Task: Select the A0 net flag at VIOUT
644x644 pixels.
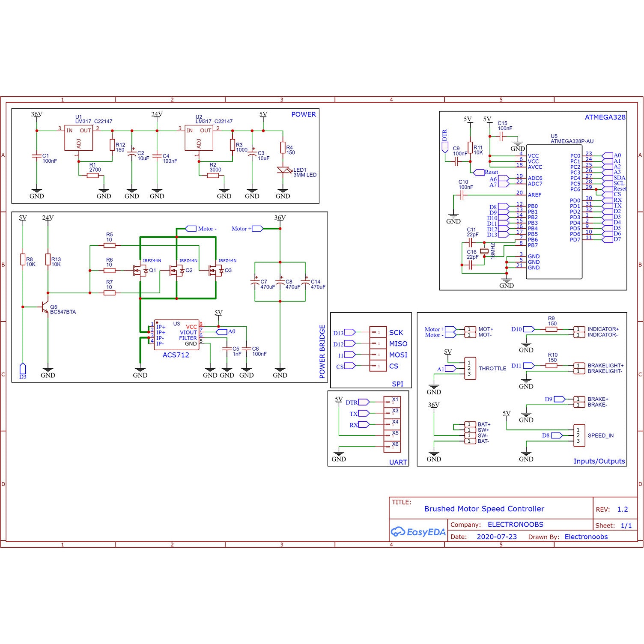Action: click(221, 331)
